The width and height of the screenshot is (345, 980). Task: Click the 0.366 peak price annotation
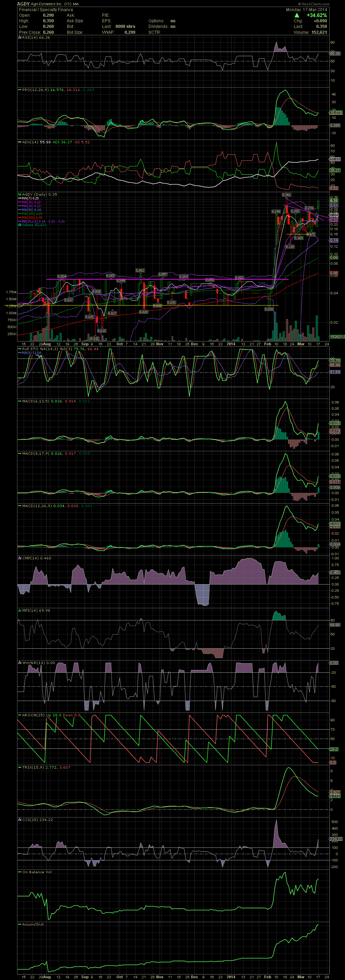tap(286, 195)
